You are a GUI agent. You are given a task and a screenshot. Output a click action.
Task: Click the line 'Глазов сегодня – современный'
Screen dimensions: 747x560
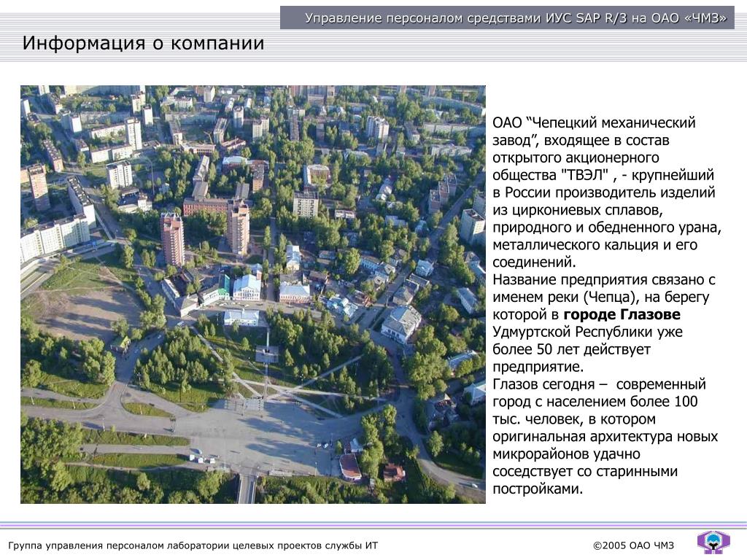(600, 384)
